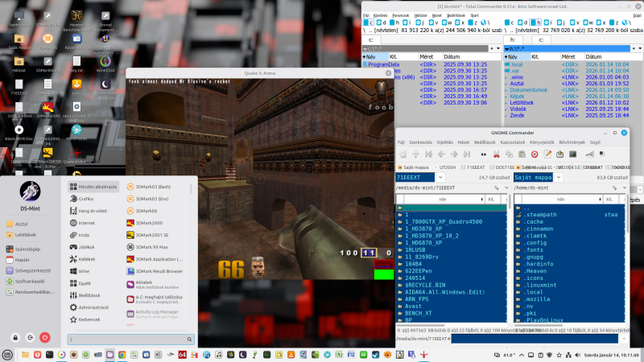Image resolution: width=644 pixels, height=362 pixels.
Task: Jump to oldest directory with first-arrow icon
Action: pos(428,154)
